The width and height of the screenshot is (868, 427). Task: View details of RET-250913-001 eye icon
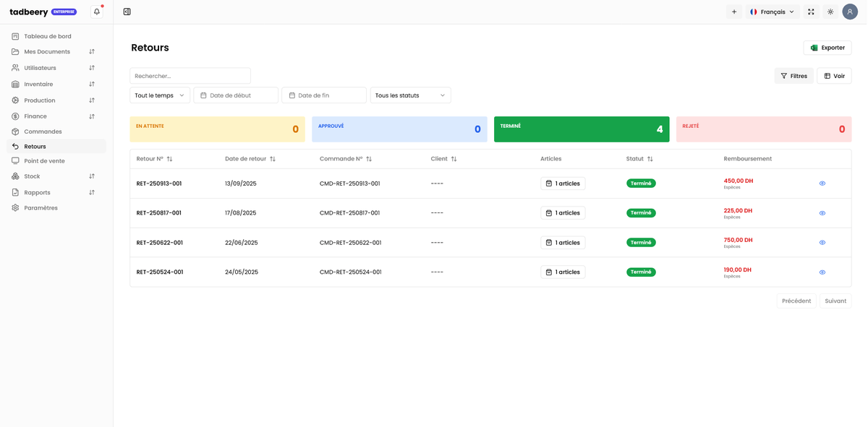coord(822,184)
